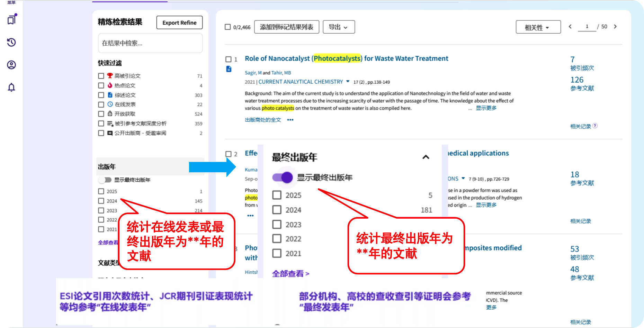Go to the next results page arrow
The height and width of the screenshot is (328, 644).
[x=615, y=27]
